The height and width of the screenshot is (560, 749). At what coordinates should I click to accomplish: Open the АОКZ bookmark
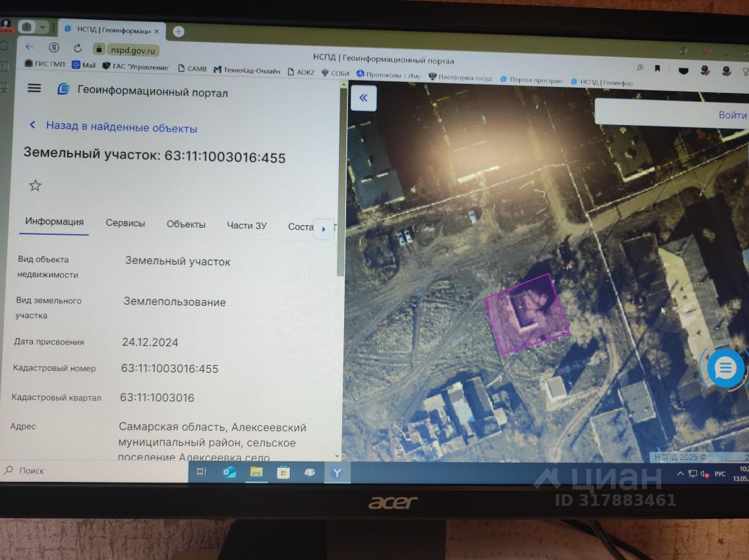(x=301, y=72)
